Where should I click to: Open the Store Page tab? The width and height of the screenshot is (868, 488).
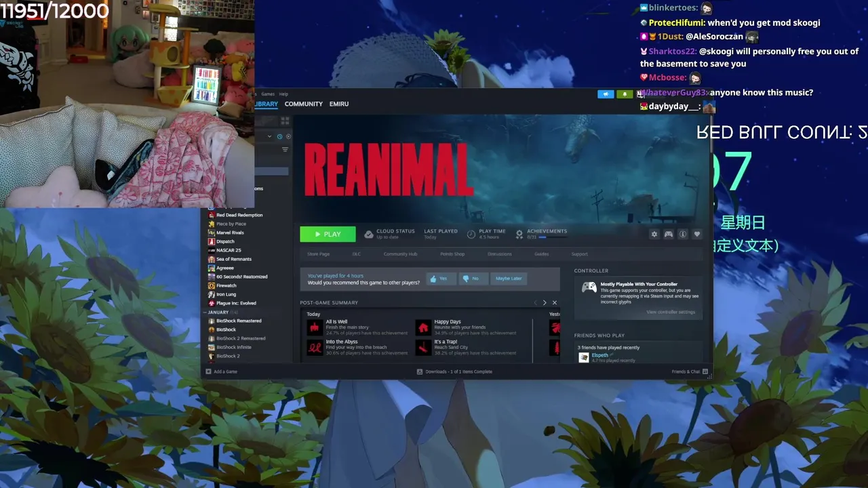pyautogui.click(x=319, y=254)
